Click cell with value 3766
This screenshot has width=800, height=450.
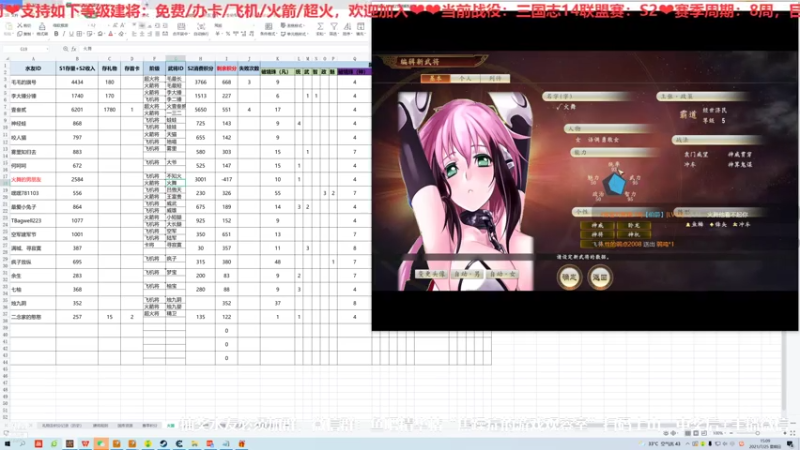pos(200,82)
